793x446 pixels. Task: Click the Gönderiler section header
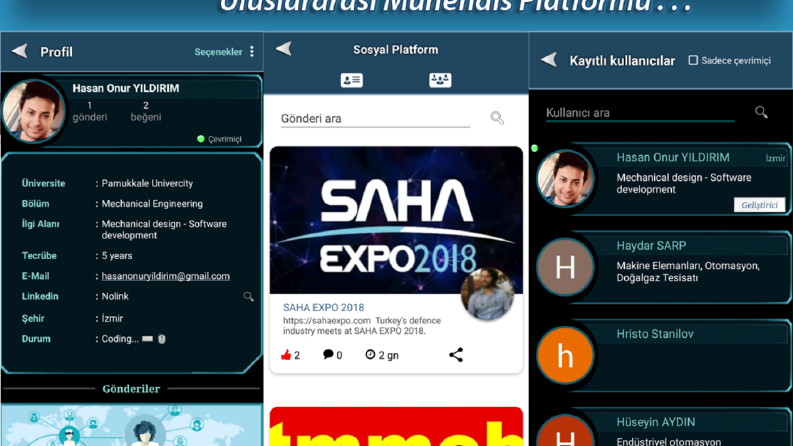click(x=131, y=388)
